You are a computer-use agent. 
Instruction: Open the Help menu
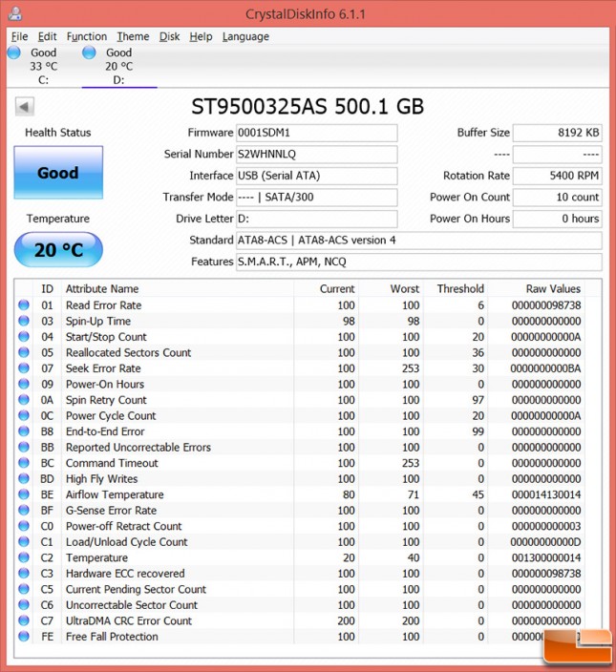[201, 37]
